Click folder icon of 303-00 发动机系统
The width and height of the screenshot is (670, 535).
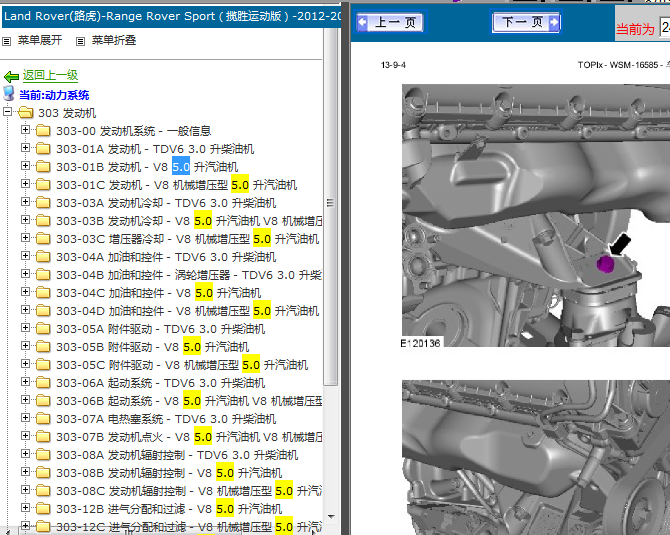click(43, 130)
